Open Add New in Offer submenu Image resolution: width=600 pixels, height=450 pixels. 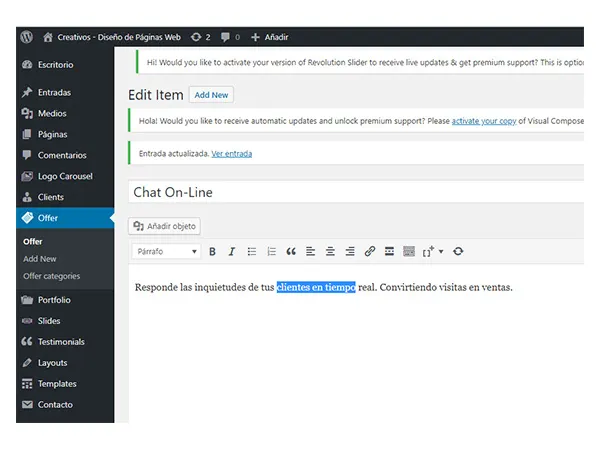(40, 259)
